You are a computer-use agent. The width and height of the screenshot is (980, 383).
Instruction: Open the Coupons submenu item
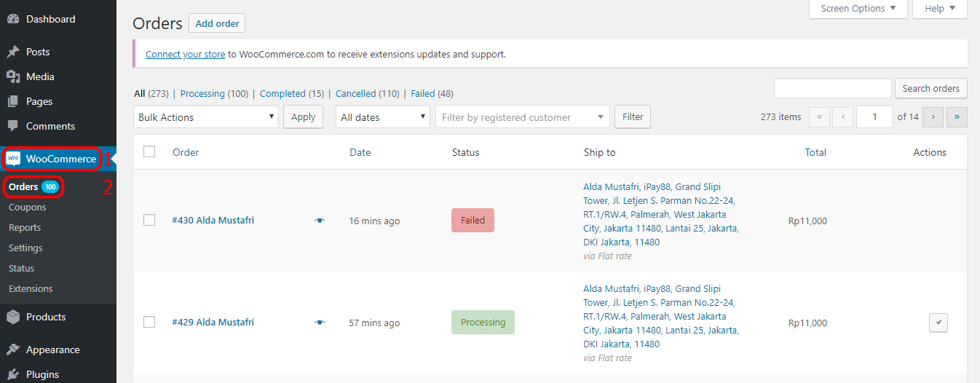tap(27, 208)
